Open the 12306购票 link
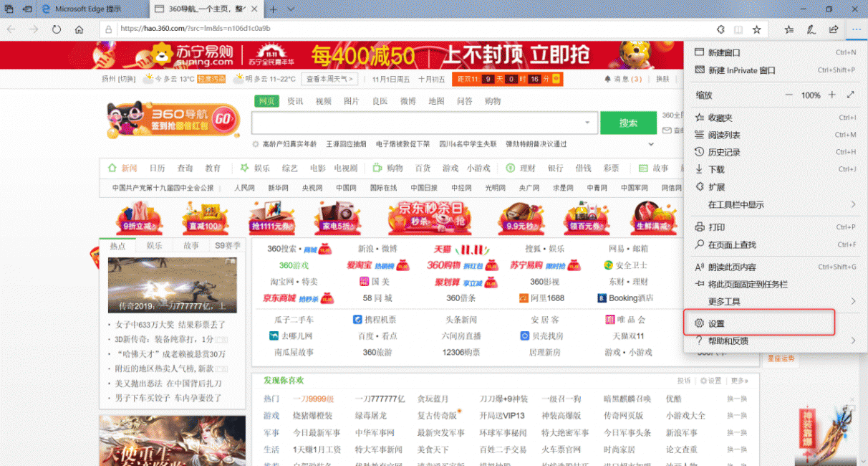This screenshot has width=868, height=466. click(x=461, y=352)
